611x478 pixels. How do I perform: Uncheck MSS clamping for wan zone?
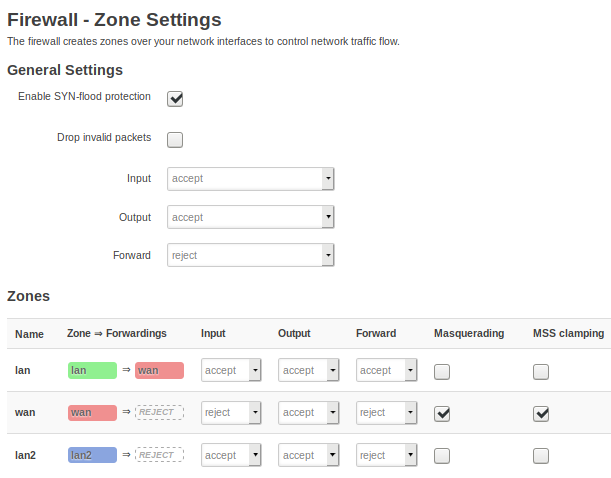click(541, 414)
